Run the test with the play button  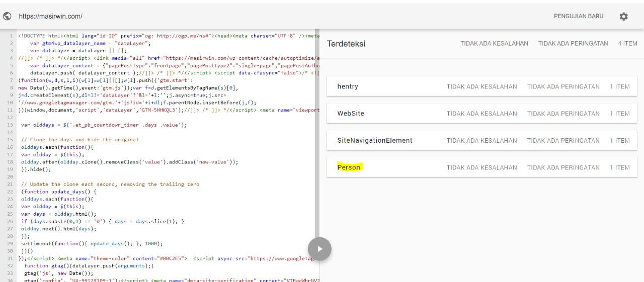319,249
